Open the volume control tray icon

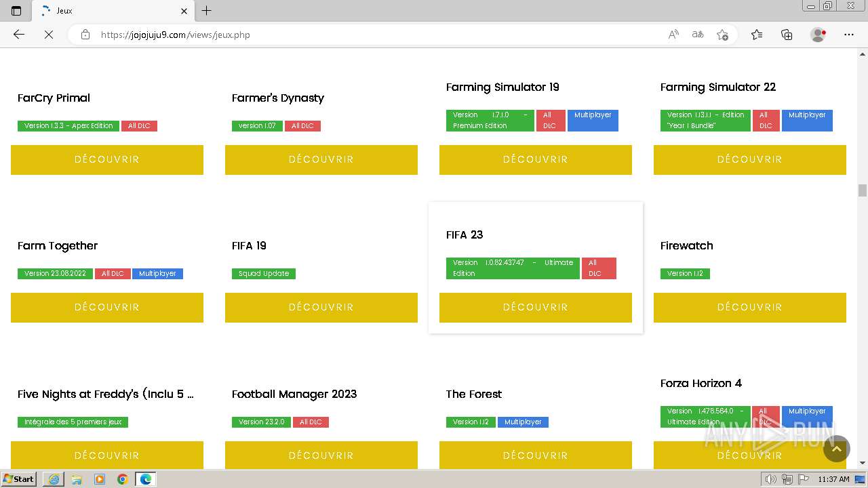click(x=771, y=479)
